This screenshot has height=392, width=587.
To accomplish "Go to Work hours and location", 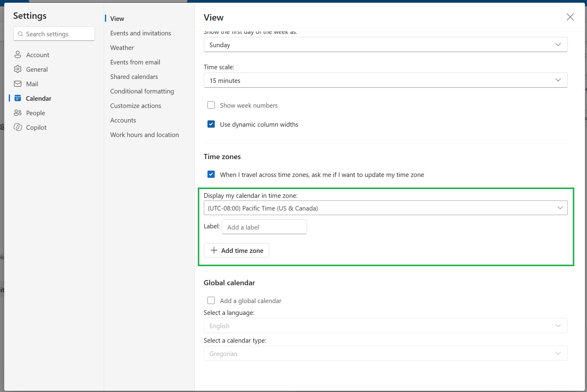I will coord(145,135).
